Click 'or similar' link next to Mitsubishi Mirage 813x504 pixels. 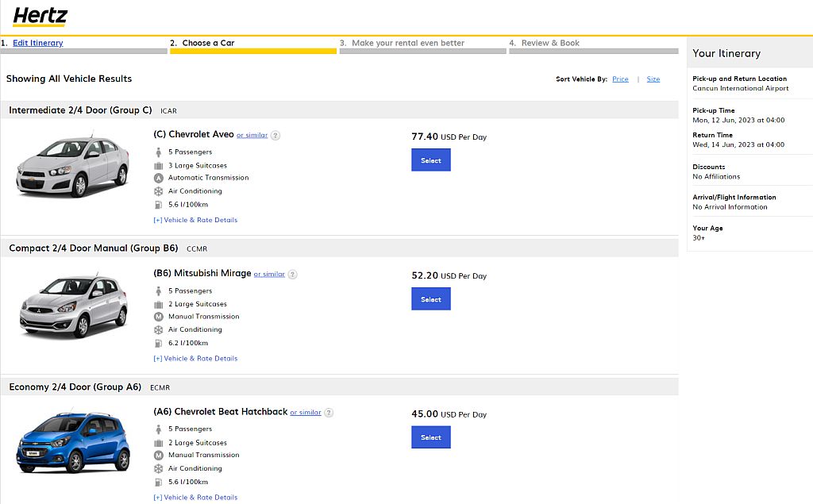(269, 275)
